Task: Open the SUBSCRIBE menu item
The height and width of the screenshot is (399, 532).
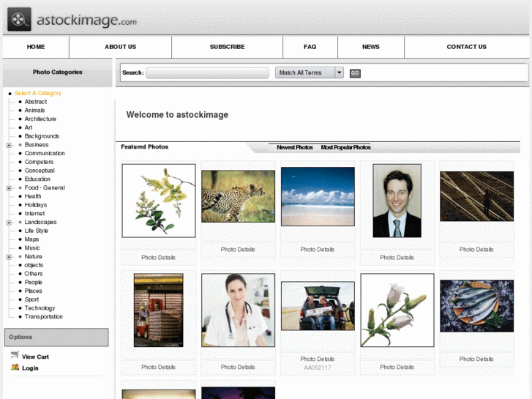Action: click(227, 47)
